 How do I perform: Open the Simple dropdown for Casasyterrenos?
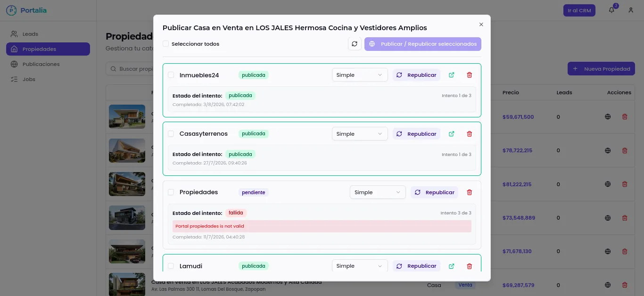pyautogui.click(x=360, y=134)
